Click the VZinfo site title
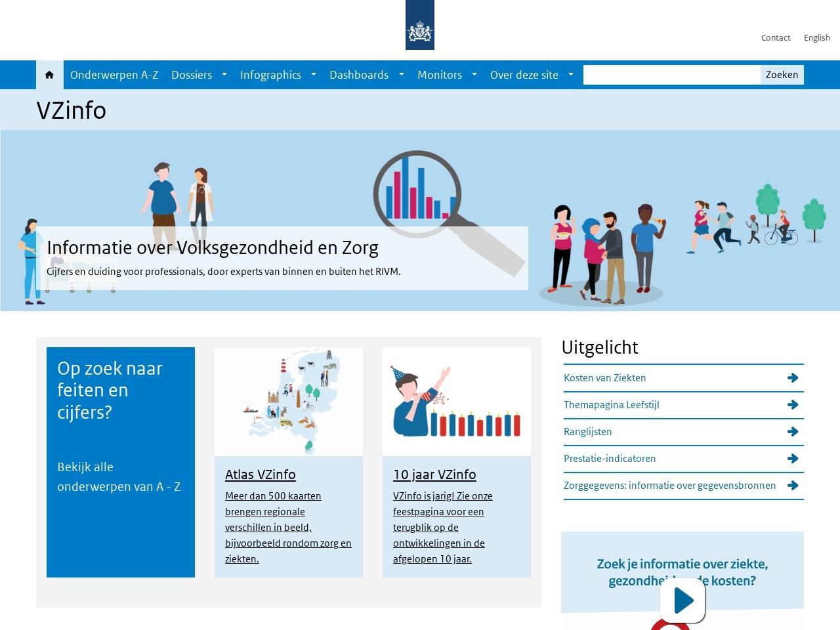The height and width of the screenshot is (630, 840). 71,110
